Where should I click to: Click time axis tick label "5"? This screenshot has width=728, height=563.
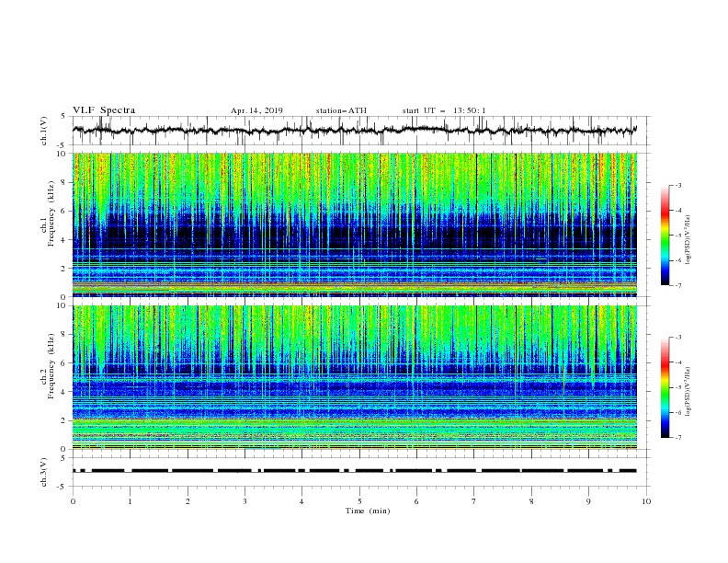(359, 501)
